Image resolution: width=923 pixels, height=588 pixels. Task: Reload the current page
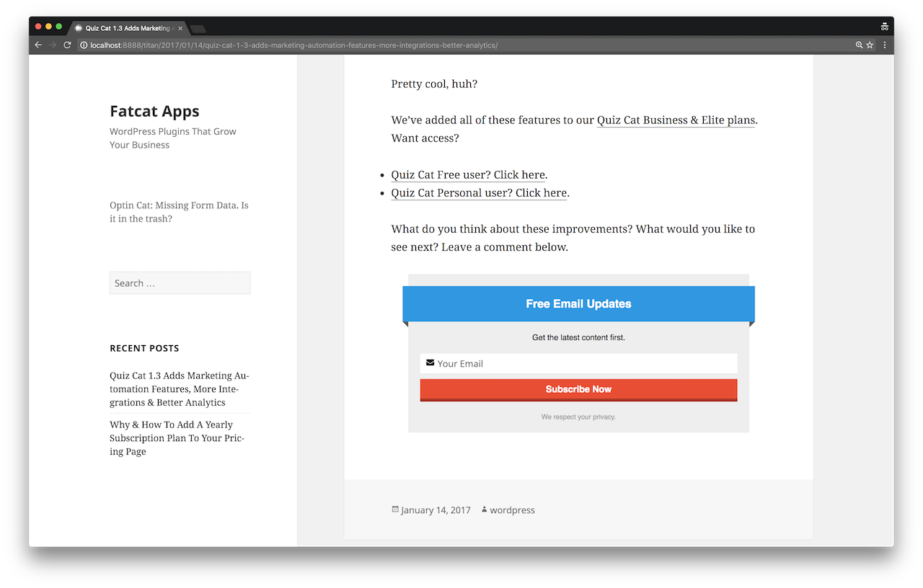67,45
